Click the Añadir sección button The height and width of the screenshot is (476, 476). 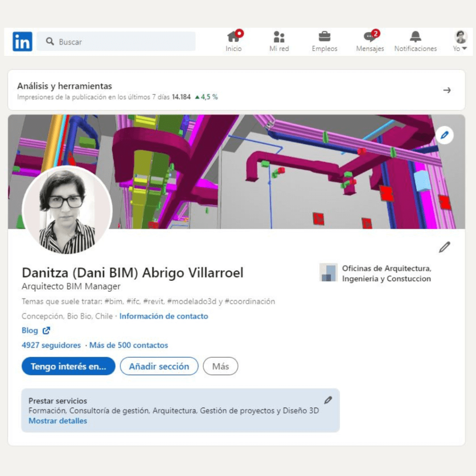pos(159,366)
